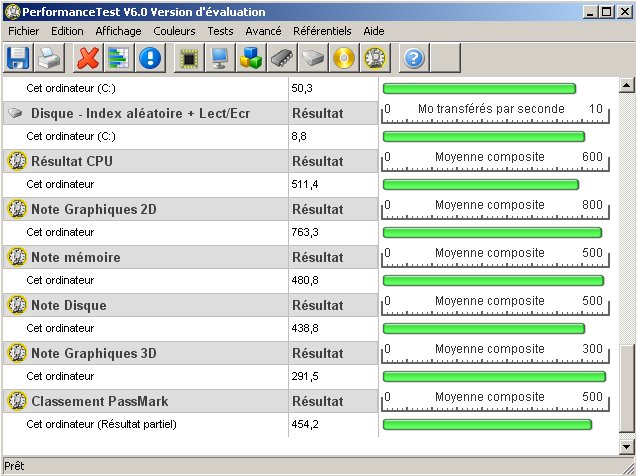The image size is (636, 476).
Task: Click the vertical scrollbar thumb
Action: [x=627, y=389]
